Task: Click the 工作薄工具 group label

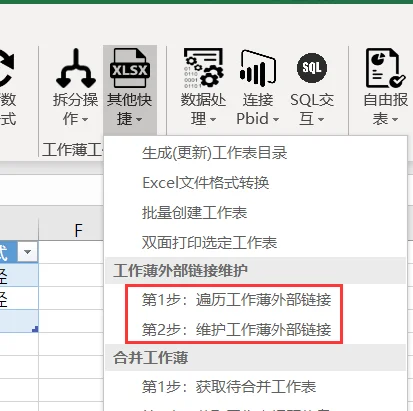Action: coord(72,150)
